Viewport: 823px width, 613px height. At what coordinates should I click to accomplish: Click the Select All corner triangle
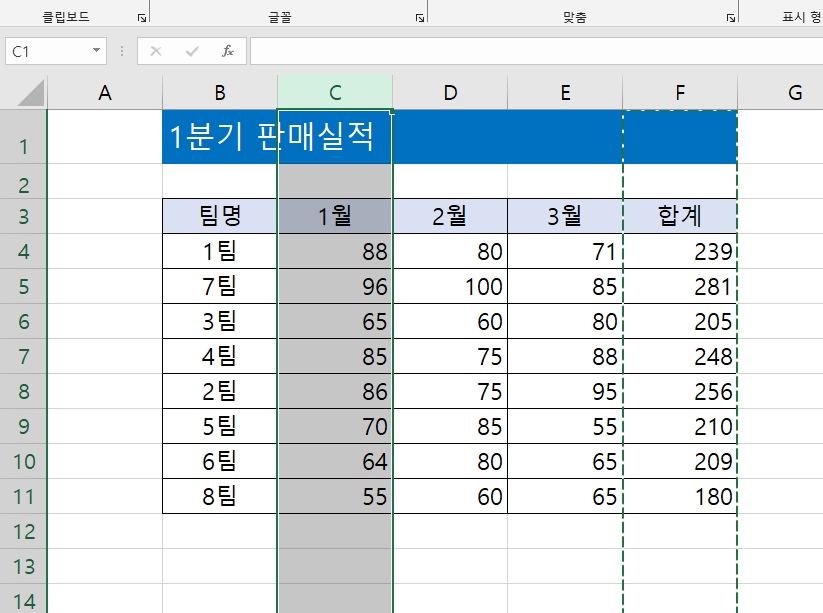click(31, 93)
